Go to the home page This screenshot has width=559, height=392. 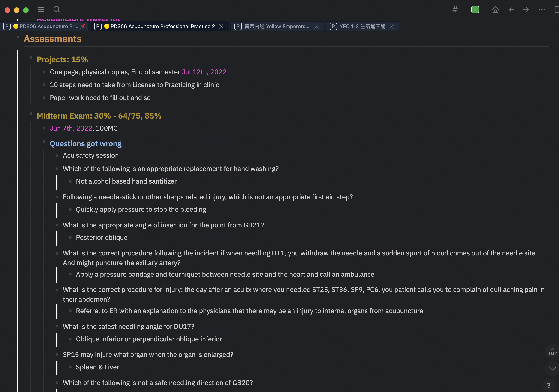[496, 9]
